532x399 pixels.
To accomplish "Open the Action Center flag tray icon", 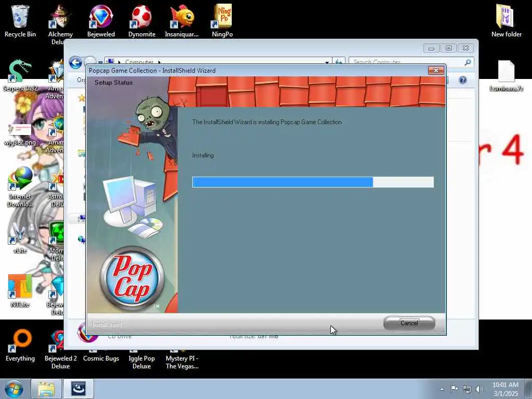I will pyautogui.click(x=454, y=389).
